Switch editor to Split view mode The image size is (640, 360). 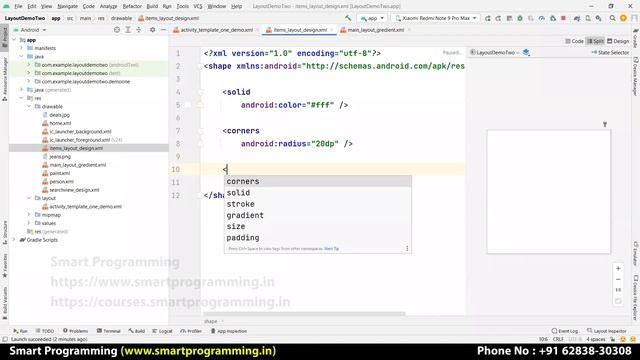click(595, 41)
